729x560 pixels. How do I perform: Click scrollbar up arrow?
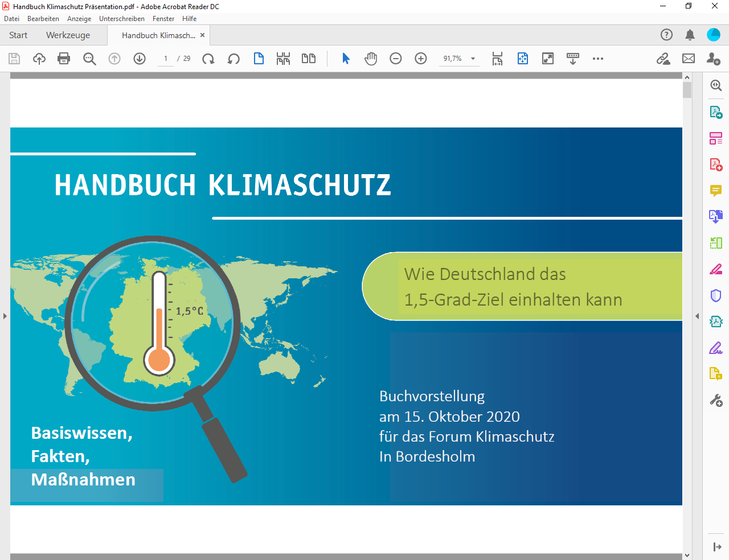[687, 77]
